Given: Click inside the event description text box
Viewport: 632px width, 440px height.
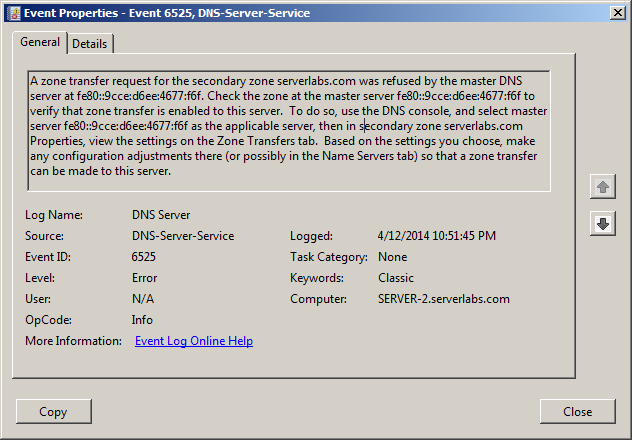Looking at the screenshot, I should (x=289, y=131).
